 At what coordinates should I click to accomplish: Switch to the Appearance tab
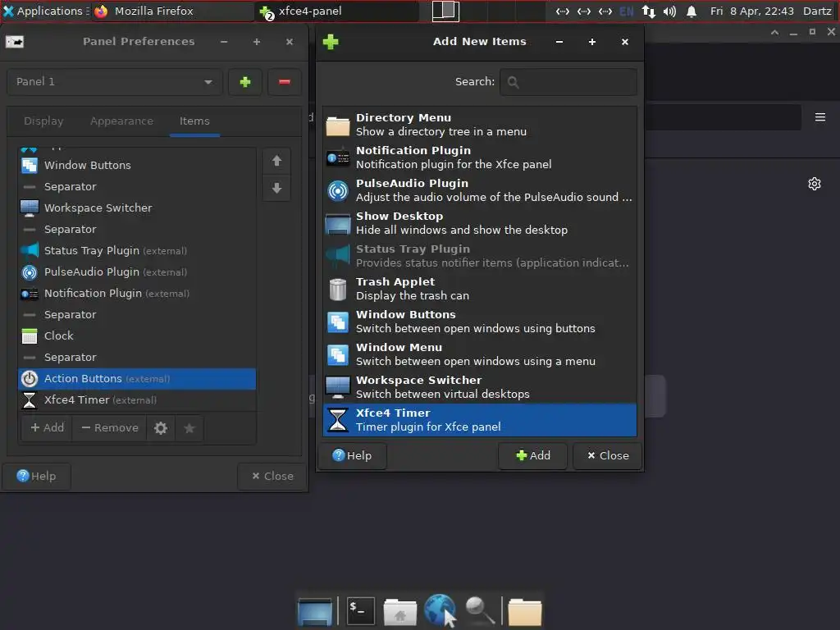pos(121,121)
